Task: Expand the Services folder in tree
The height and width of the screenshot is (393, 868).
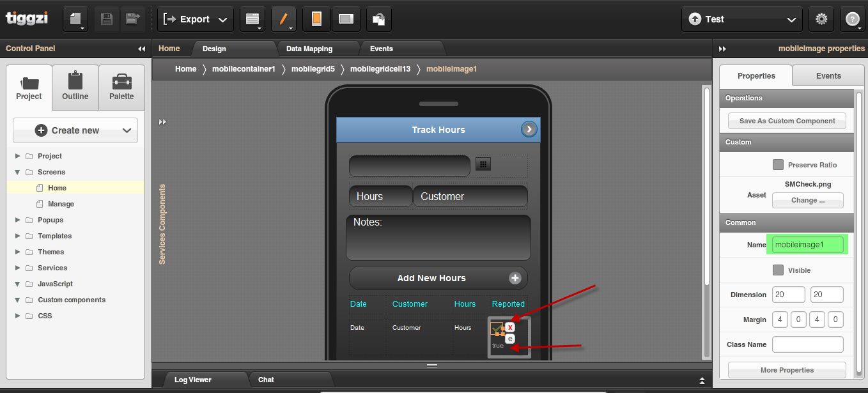Action: (18, 268)
